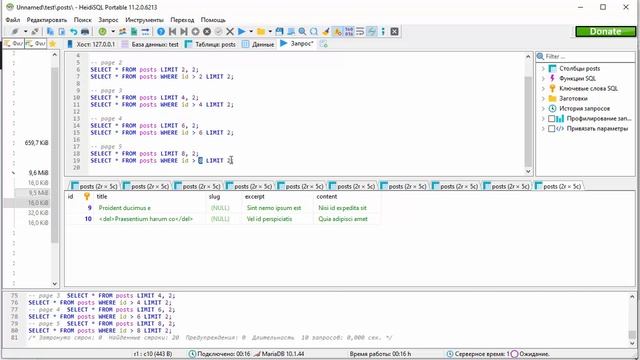
Task: Open the Редактировать menu
Action: click(x=47, y=20)
